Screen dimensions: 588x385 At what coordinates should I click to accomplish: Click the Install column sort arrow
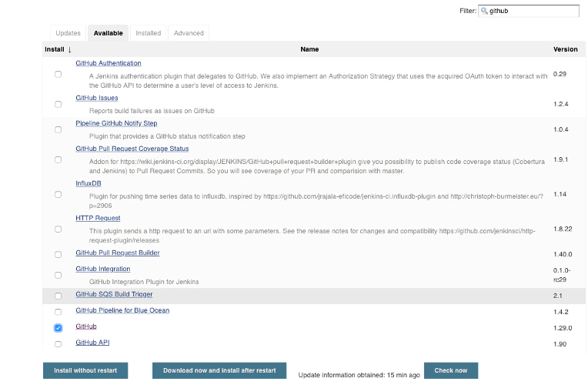click(69, 49)
